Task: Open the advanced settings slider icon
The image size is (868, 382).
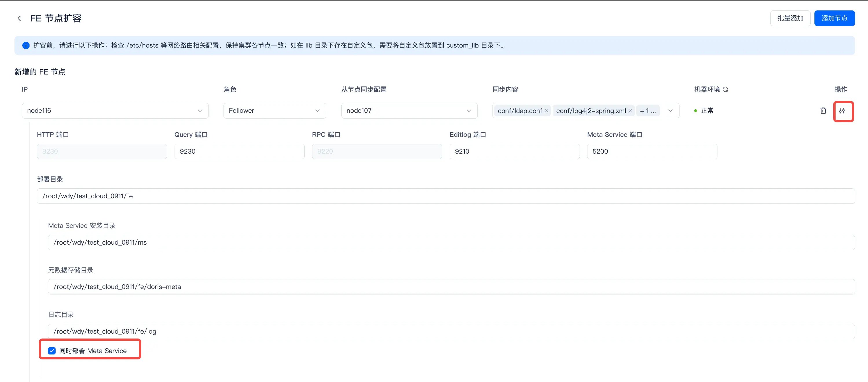Action: click(842, 111)
